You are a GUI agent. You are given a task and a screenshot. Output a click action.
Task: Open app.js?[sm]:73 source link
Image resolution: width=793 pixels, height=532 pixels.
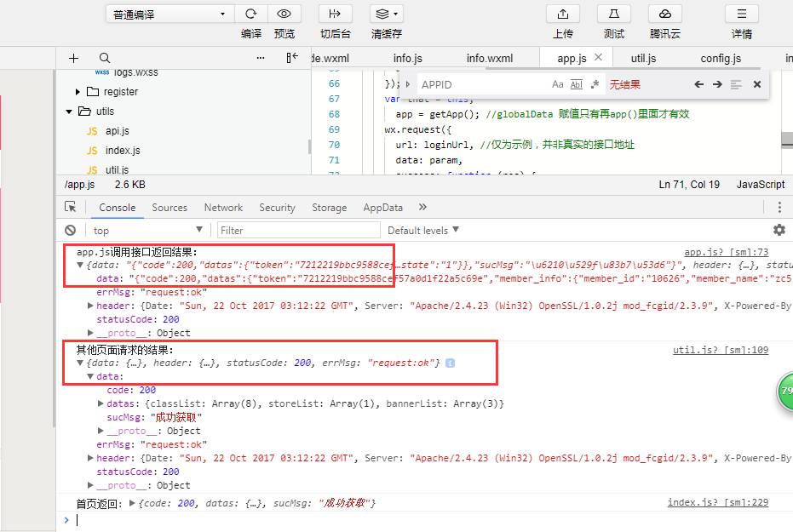click(x=727, y=252)
